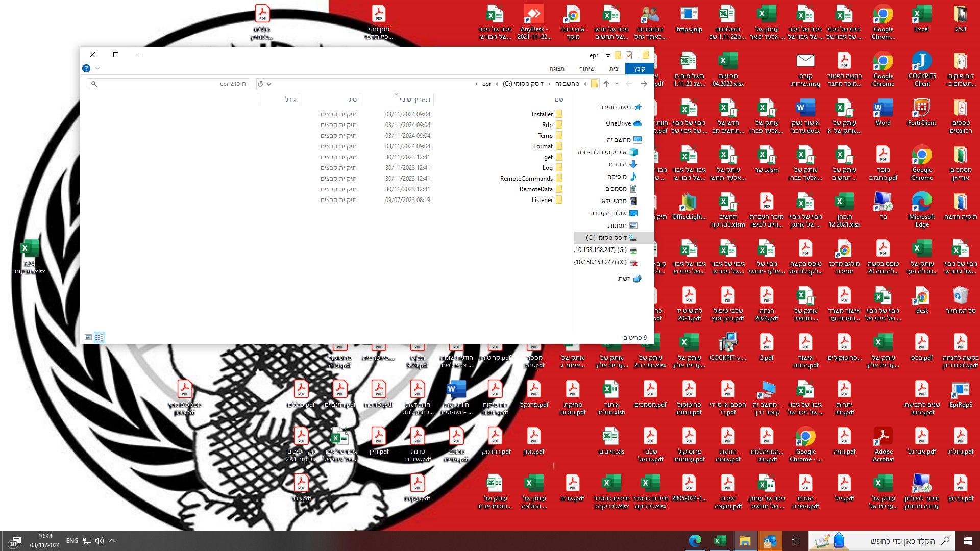The width and height of the screenshot is (980, 551).
Task: Open Excel from the taskbar
Action: click(x=720, y=541)
